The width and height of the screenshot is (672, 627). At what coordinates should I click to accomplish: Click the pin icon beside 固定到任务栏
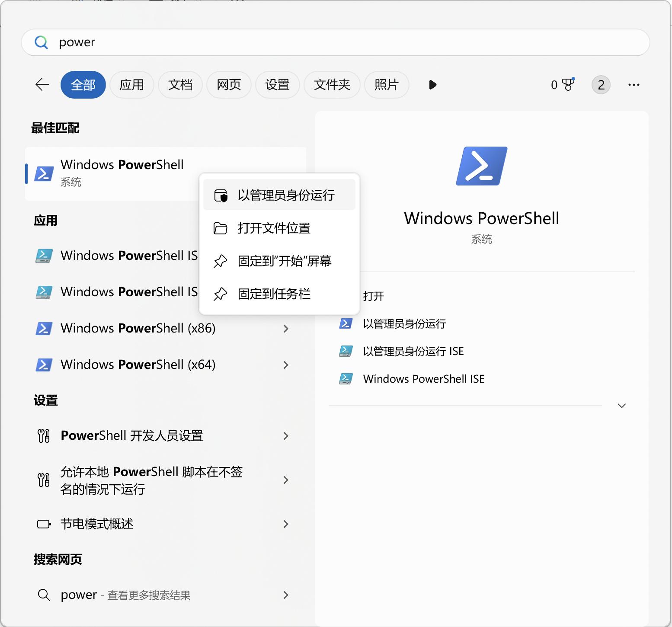221,294
